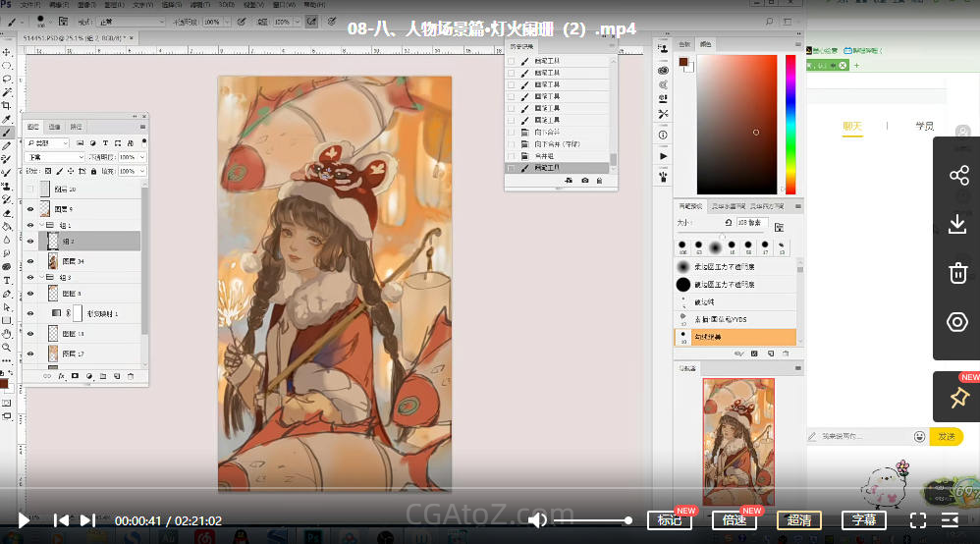980x544 pixels.
Task: Hide layer 图层 34 via eye icon
Action: [30, 261]
